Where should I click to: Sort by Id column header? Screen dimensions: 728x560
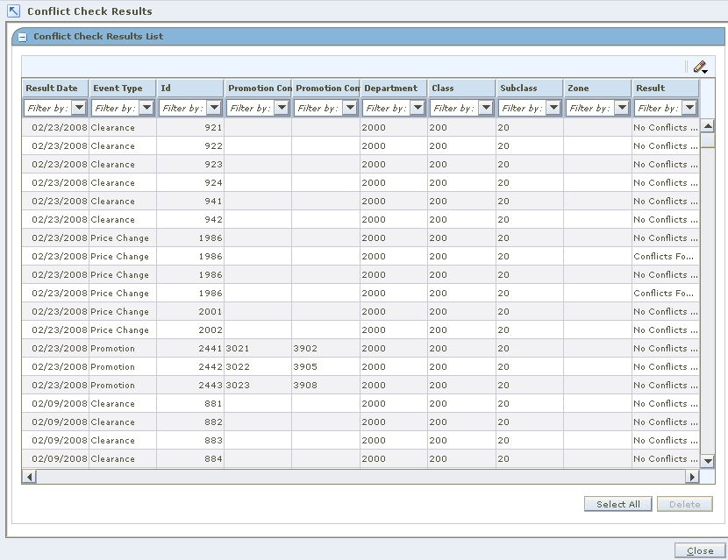pyautogui.click(x=190, y=89)
